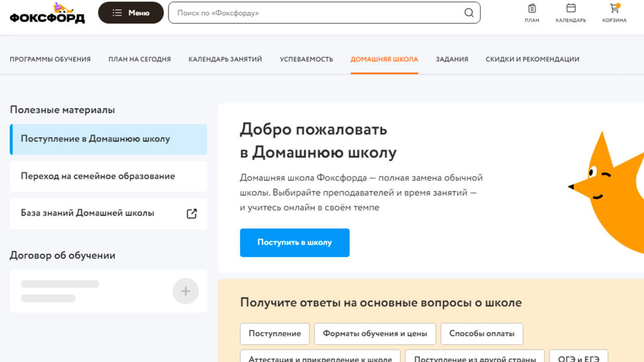Select the Способы оплаты chip
The height and width of the screenshot is (362, 644).
point(482,334)
